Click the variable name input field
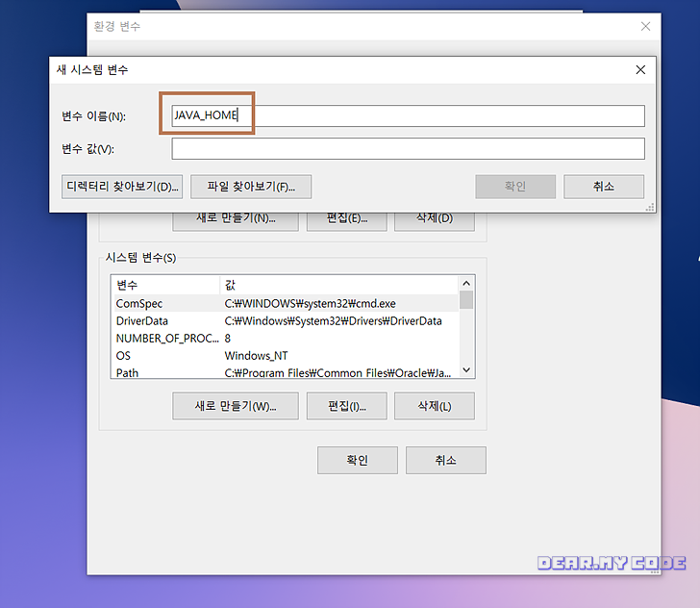The image size is (700, 608). 408,115
